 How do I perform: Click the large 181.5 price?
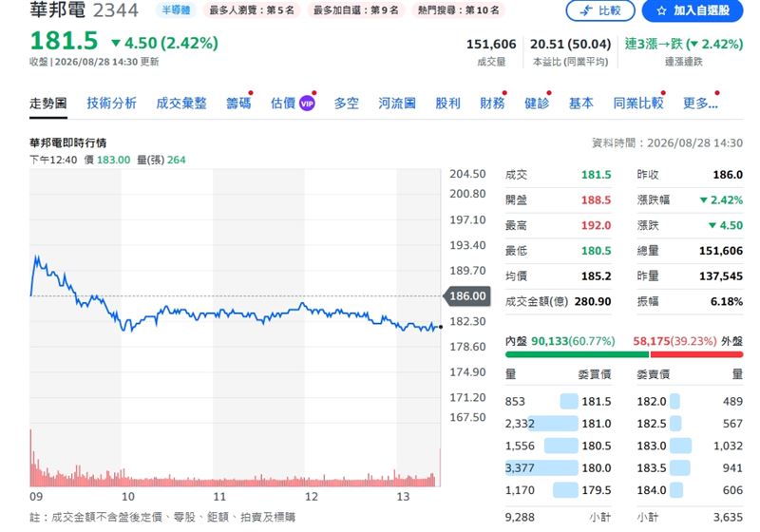click(64, 41)
